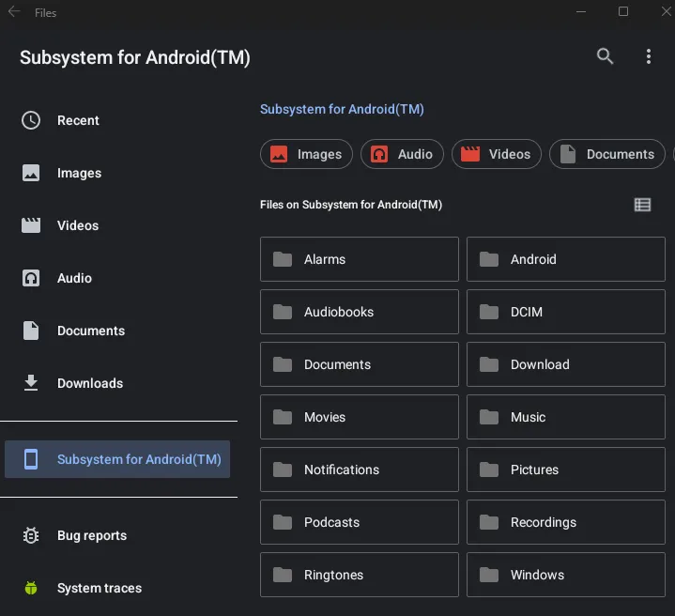Open Audio label in the sidebar
The image size is (675, 616).
pos(74,278)
